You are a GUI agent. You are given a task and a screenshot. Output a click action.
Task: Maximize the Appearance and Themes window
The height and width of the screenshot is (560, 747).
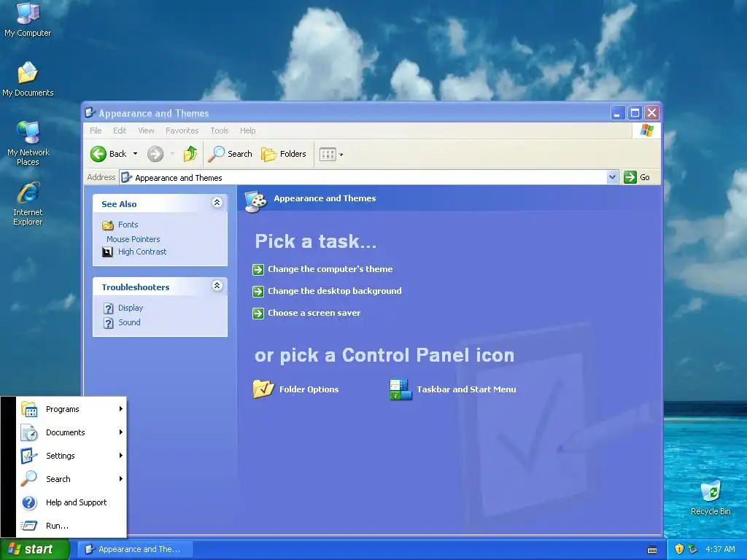coord(635,113)
